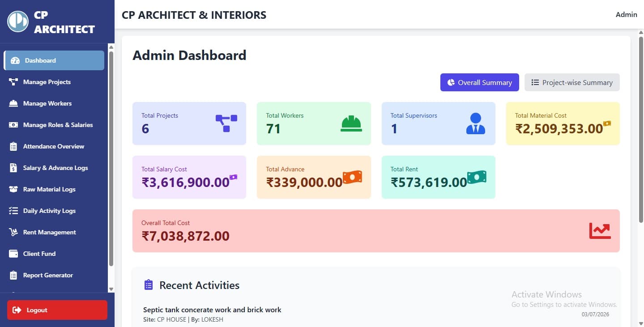
Task: Go to Rent Management
Action: pos(54,232)
